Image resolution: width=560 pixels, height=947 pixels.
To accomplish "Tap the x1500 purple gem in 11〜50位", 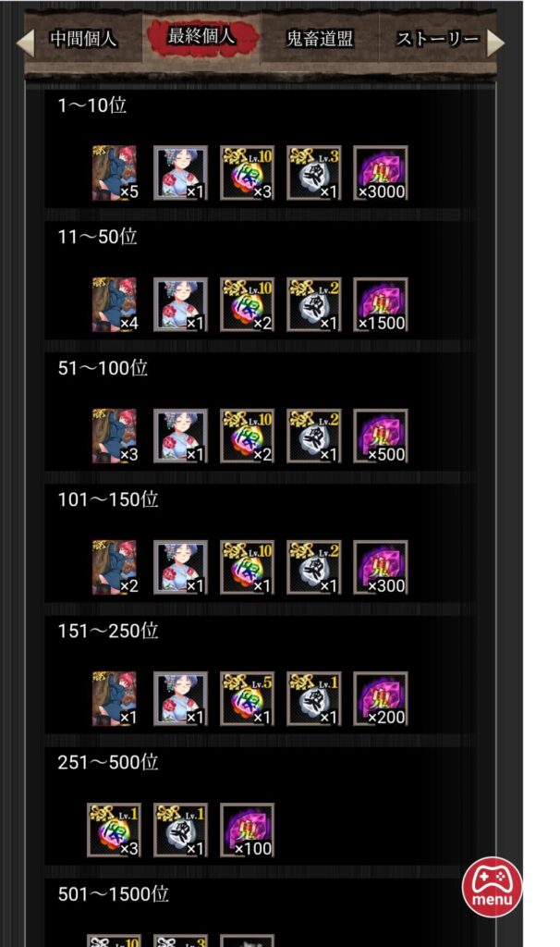I will coord(380,304).
